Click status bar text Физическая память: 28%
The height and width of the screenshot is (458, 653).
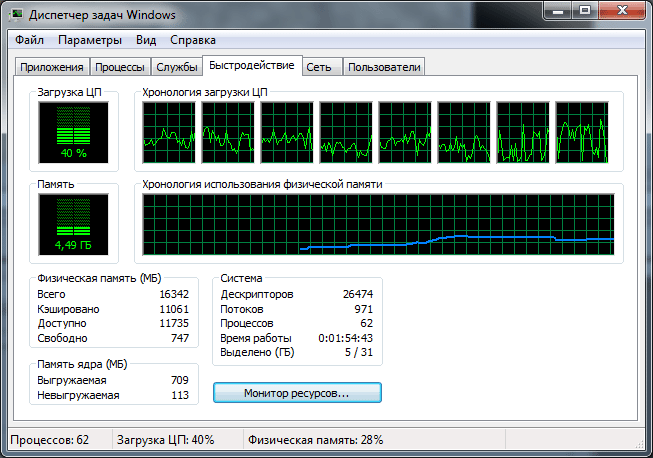pos(315,440)
